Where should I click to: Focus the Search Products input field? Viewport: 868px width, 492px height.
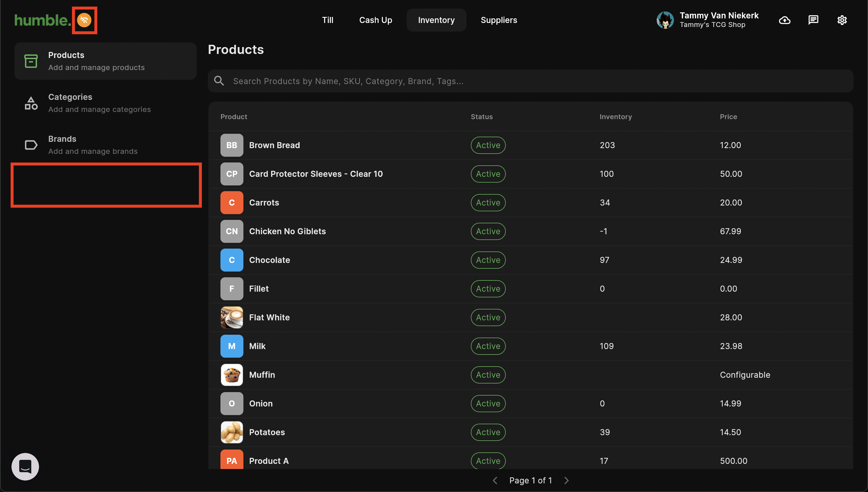pyautogui.click(x=530, y=81)
